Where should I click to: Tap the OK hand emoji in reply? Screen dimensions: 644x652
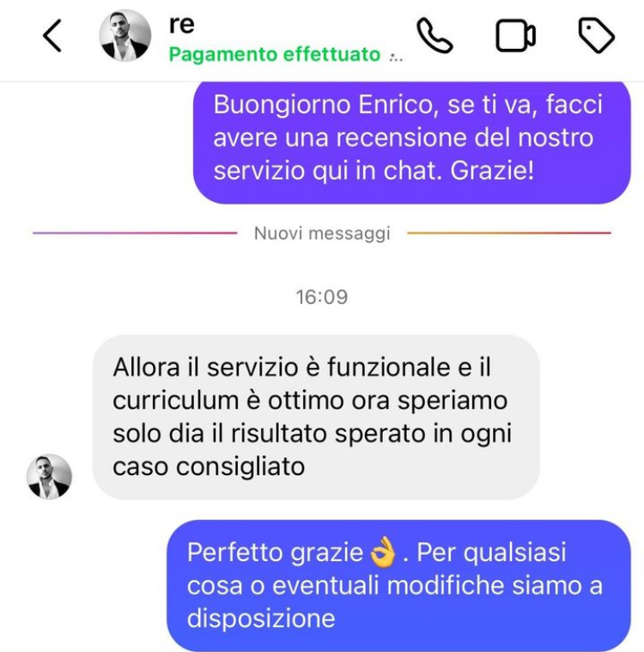click(382, 552)
